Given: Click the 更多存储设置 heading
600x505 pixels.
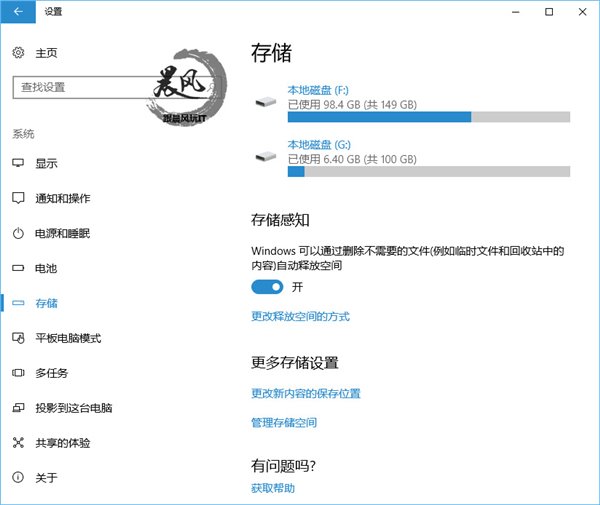Looking at the screenshot, I should (295, 362).
